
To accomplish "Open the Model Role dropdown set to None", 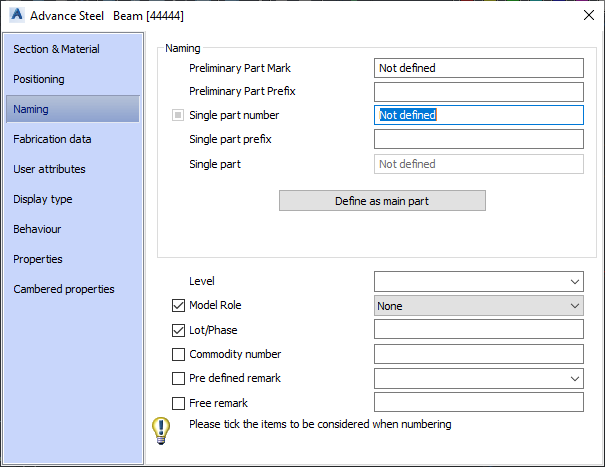I will pyautogui.click(x=478, y=306).
